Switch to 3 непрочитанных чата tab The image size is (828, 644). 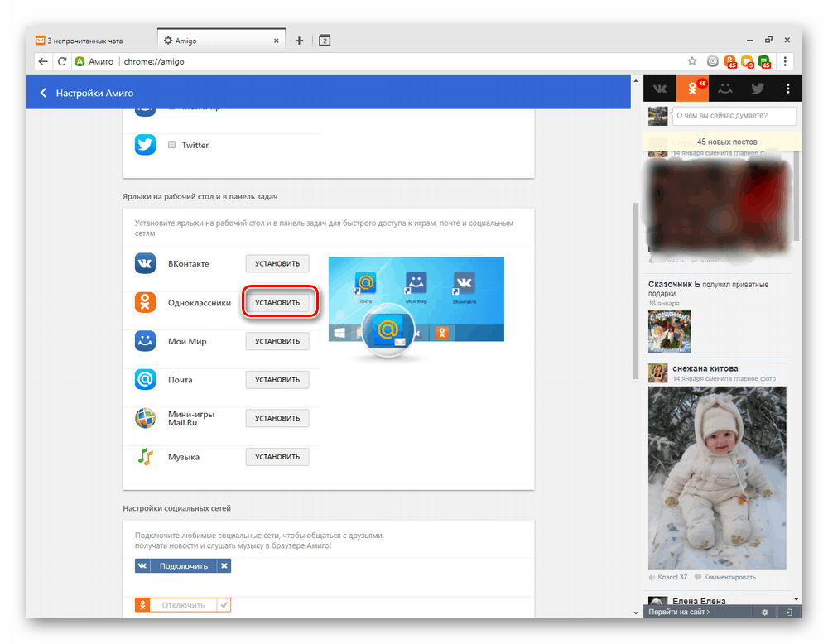point(84,41)
